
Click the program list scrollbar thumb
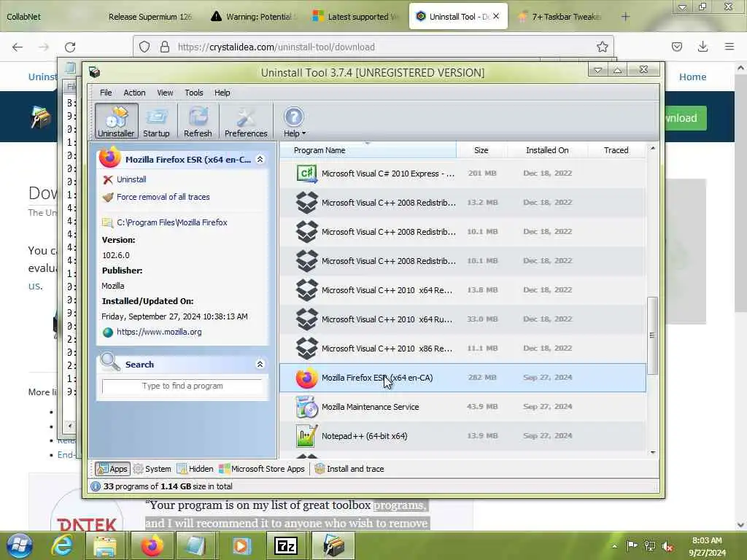point(652,335)
